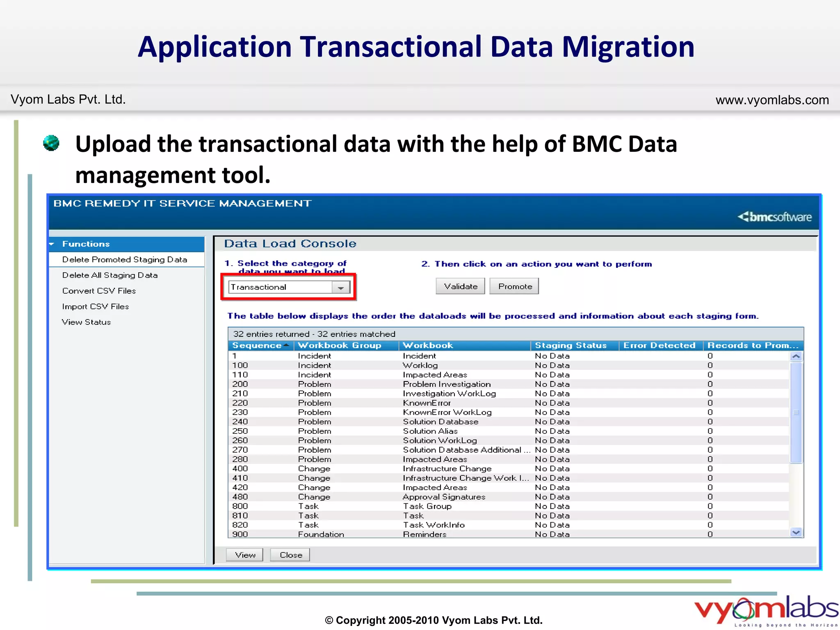Click the Promote button
The image size is (840, 630).
tap(514, 286)
